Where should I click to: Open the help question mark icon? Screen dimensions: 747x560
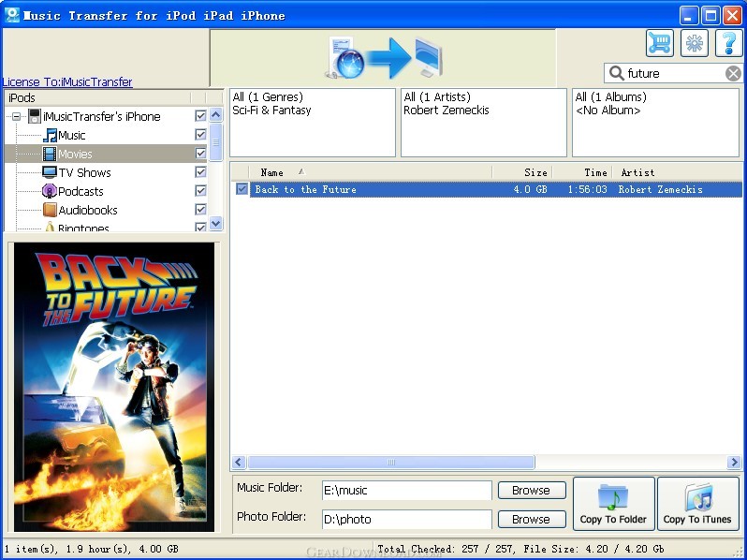pos(729,43)
